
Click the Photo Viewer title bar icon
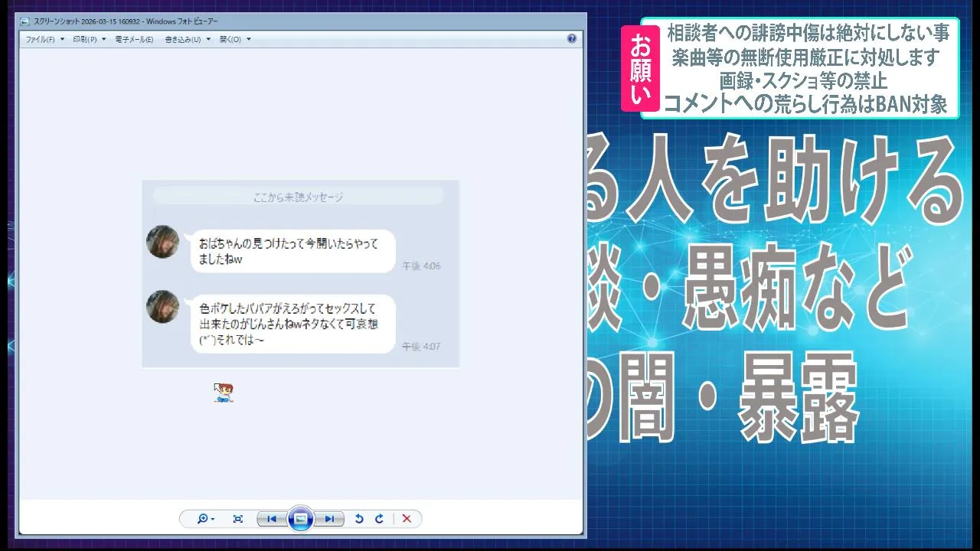click(x=25, y=21)
